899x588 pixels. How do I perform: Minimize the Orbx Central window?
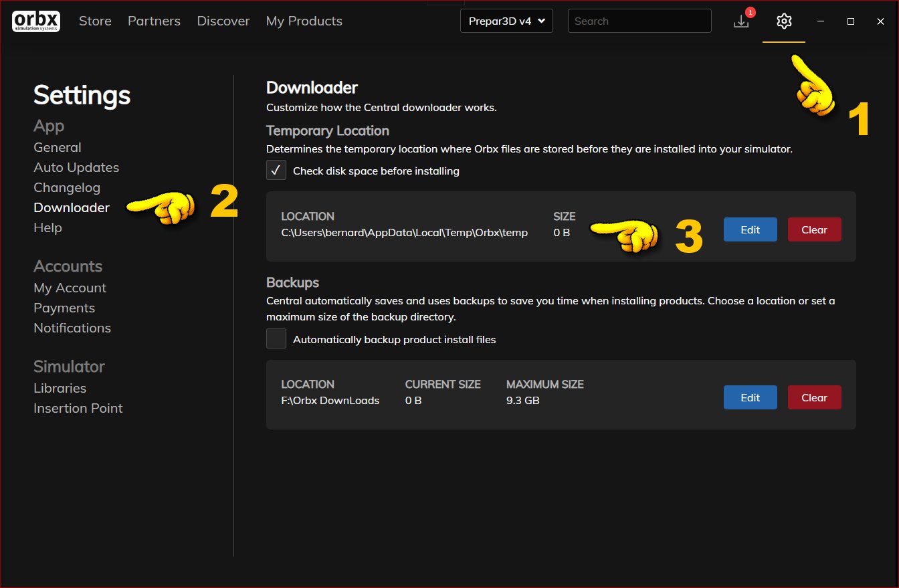point(821,21)
